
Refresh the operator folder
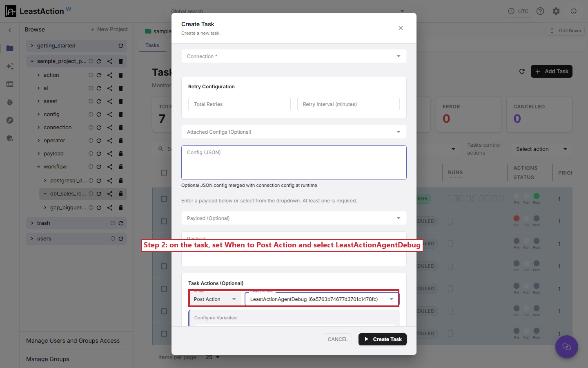tap(99, 141)
